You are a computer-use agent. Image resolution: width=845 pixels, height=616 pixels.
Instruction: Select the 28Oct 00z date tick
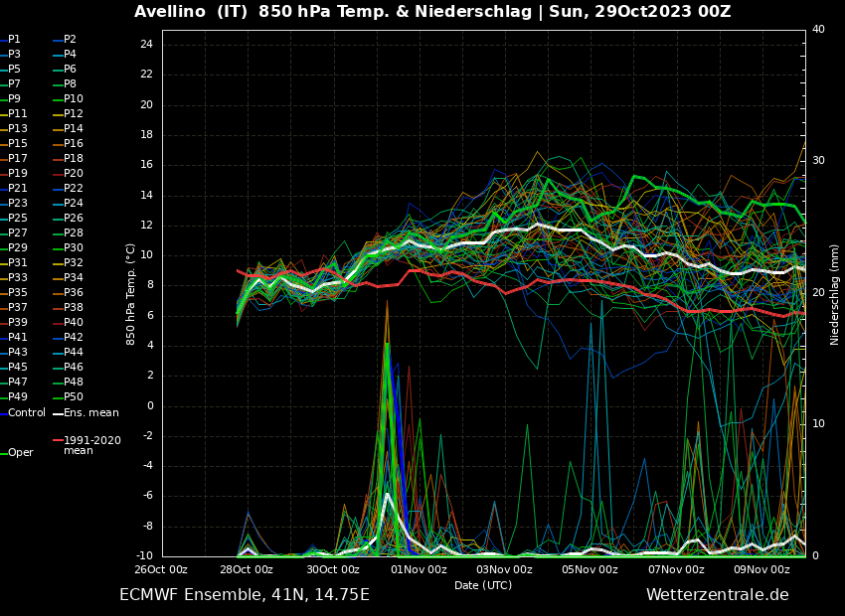(x=247, y=570)
